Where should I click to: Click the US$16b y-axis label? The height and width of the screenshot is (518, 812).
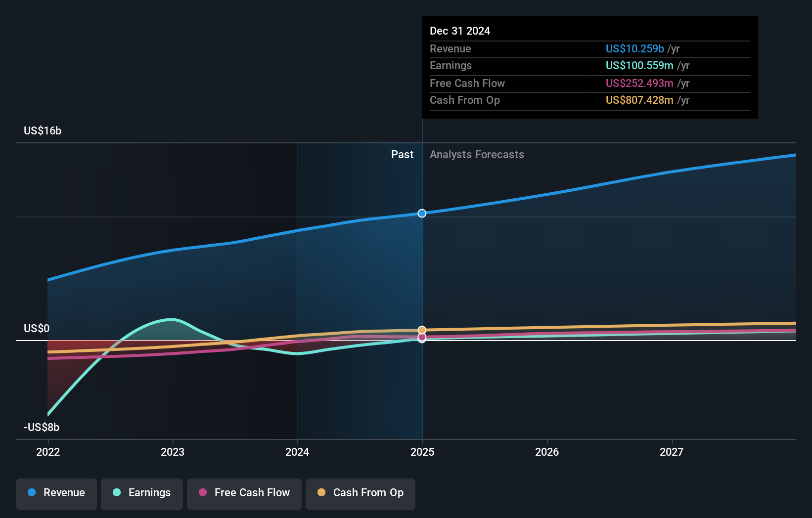click(43, 130)
